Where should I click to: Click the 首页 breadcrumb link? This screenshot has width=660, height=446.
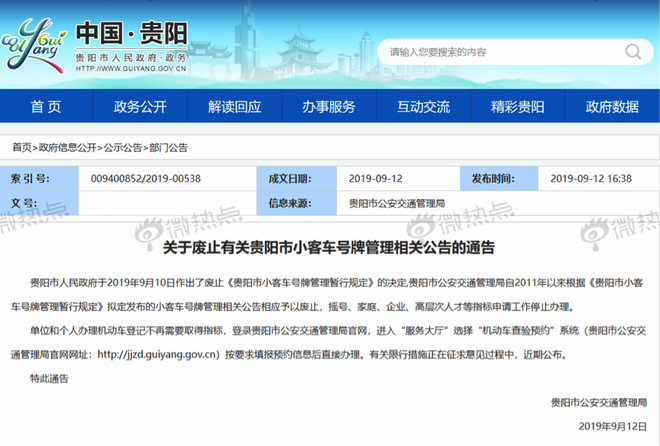tap(21, 147)
